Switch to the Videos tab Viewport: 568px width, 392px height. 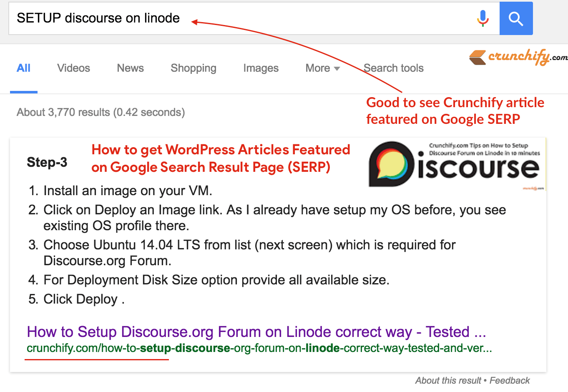(74, 68)
